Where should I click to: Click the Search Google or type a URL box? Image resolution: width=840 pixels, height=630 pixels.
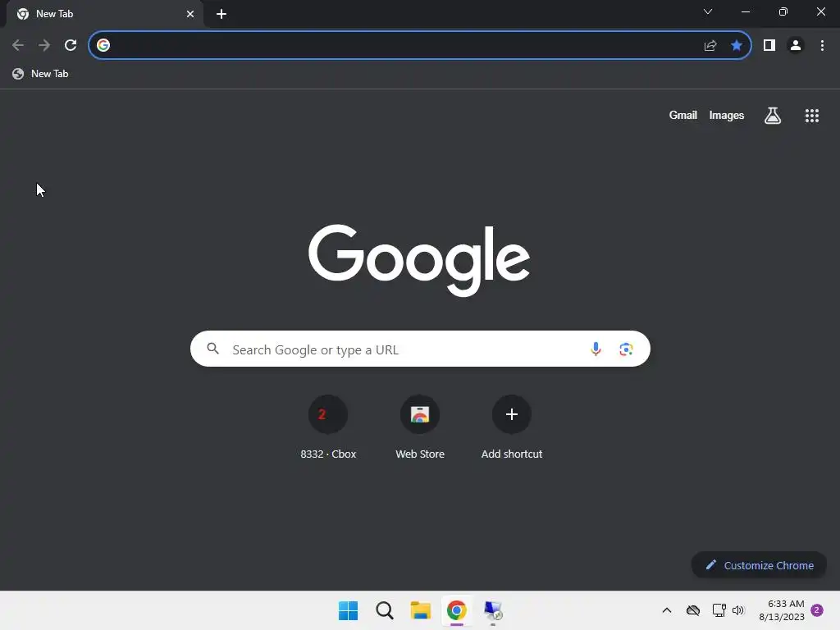coord(420,349)
